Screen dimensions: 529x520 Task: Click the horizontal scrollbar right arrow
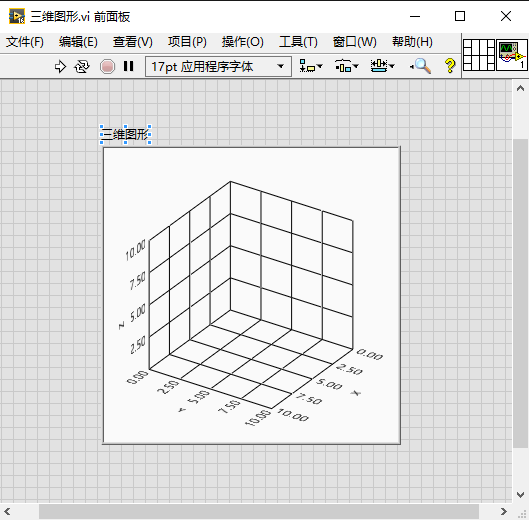tap(503, 512)
